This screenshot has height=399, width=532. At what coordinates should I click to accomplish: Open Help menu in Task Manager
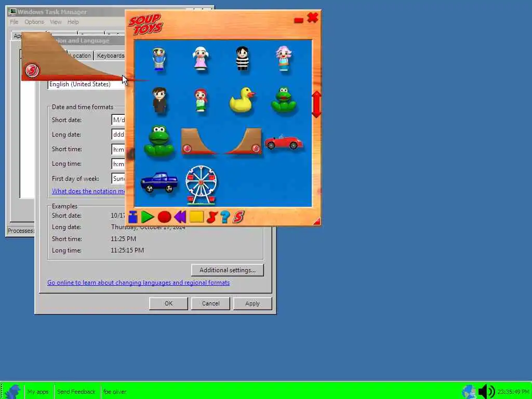(73, 22)
